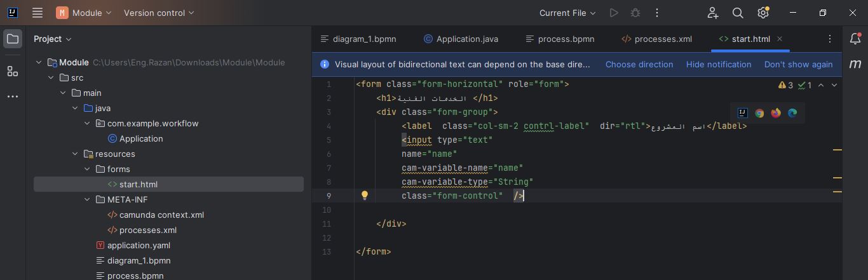Click Hide notification link
This screenshot has height=280, width=868.
point(719,64)
